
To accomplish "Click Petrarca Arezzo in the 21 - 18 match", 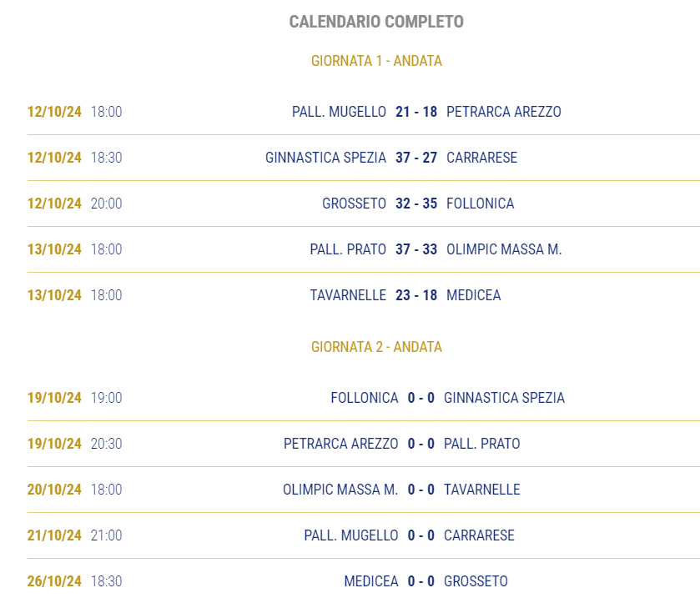I will click(x=504, y=112).
